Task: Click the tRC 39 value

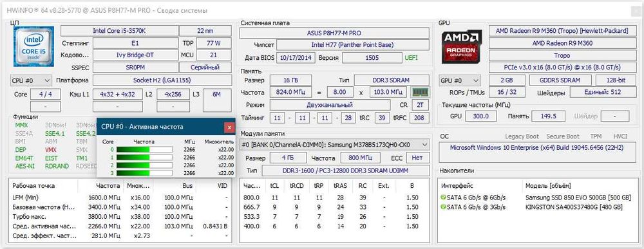Action: [382, 118]
